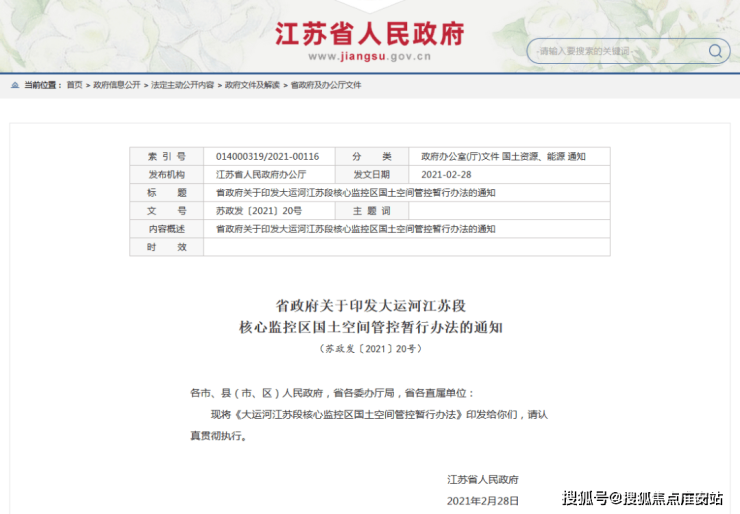Navigate to 政府文件及解读 breadcrumb

coord(252,85)
